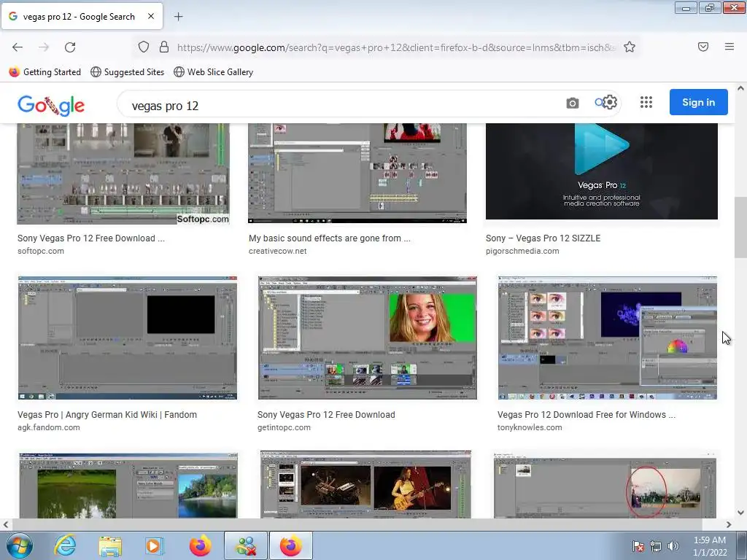
Task: Open the lake landscape thumbnail
Action: coord(128,485)
